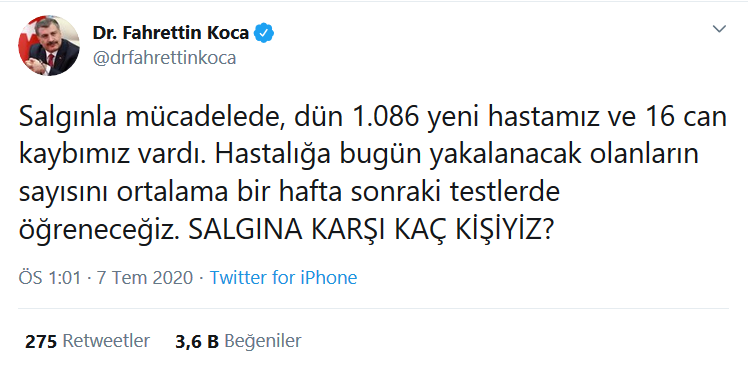Click the SALGINA KARŞI KAÇ KİŞİYİZ? text

[371, 231]
